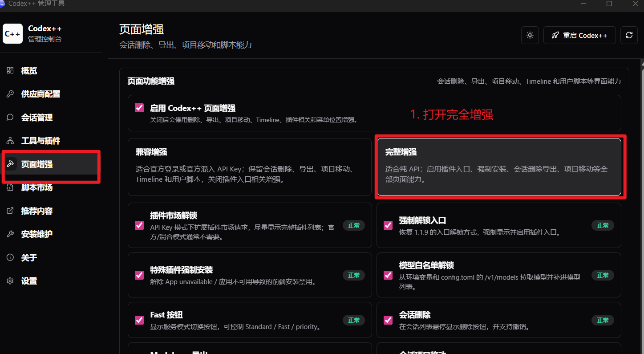Click 正常 badge on 特殊插件强制安装 row
Screen dimensions: 644x354
click(354, 275)
